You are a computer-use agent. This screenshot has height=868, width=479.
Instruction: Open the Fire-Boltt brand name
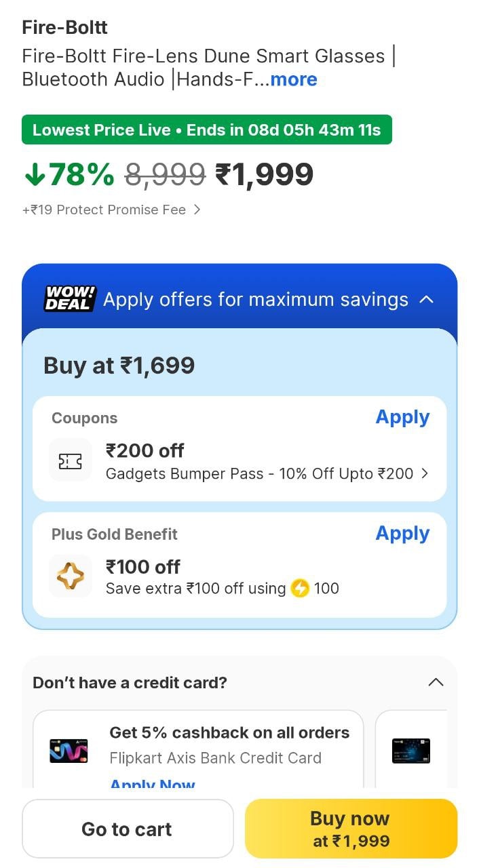pyautogui.click(x=65, y=28)
